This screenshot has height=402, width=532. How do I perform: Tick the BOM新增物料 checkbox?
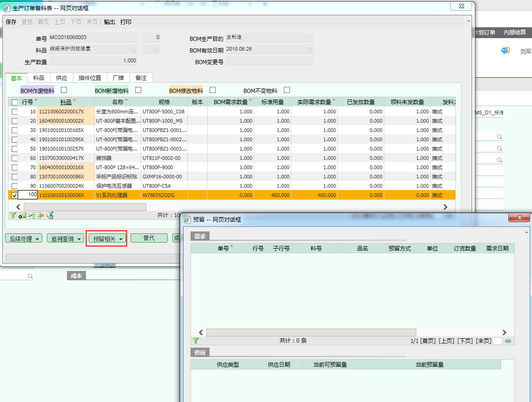138,90
